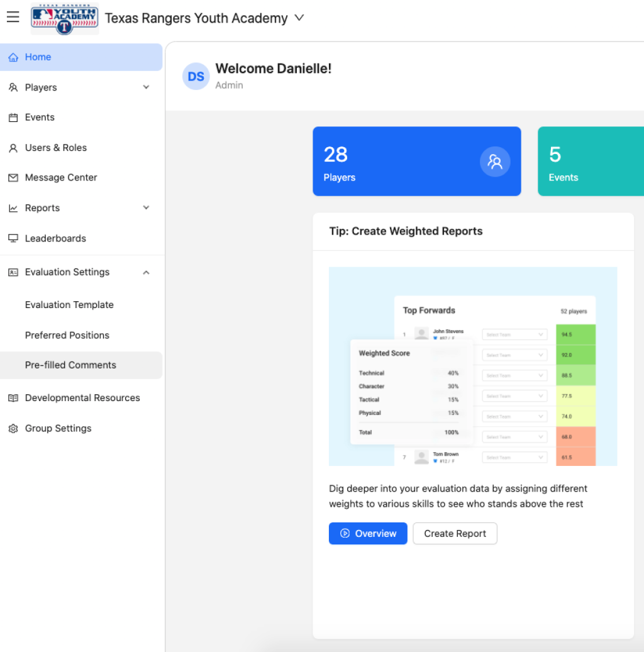Screen dimensions: 644x652
Task: Click the Leaderboards monitor icon
Action: click(13, 238)
